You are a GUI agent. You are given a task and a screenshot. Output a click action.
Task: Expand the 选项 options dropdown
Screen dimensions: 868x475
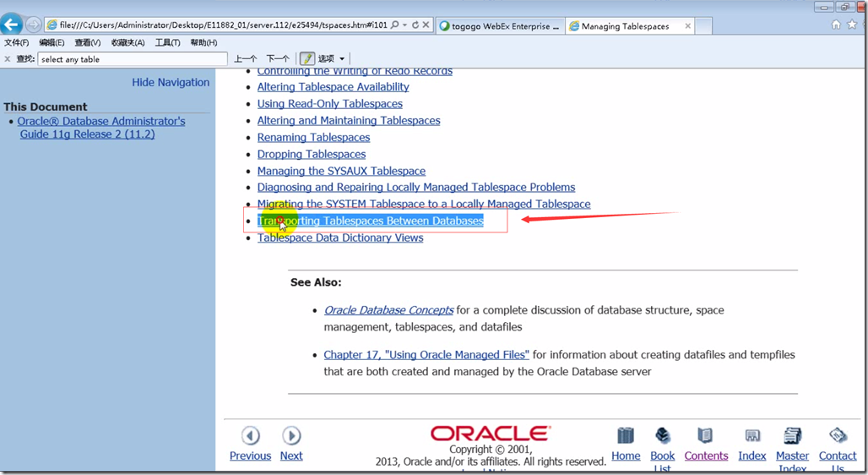pyautogui.click(x=331, y=59)
